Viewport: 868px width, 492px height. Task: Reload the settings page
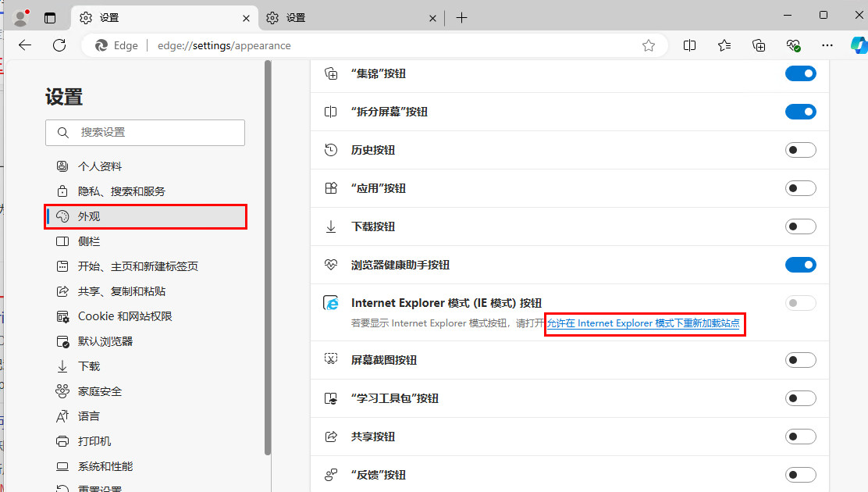click(59, 45)
